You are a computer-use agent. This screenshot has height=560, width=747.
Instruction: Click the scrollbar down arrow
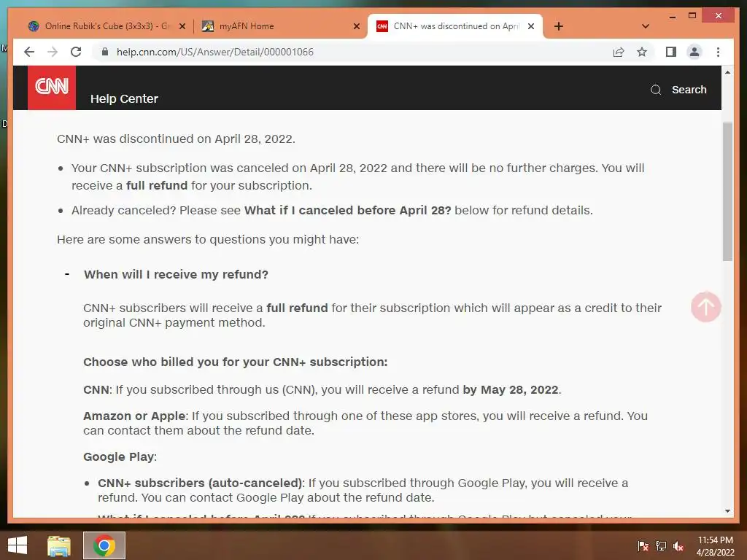tap(727, 511)
